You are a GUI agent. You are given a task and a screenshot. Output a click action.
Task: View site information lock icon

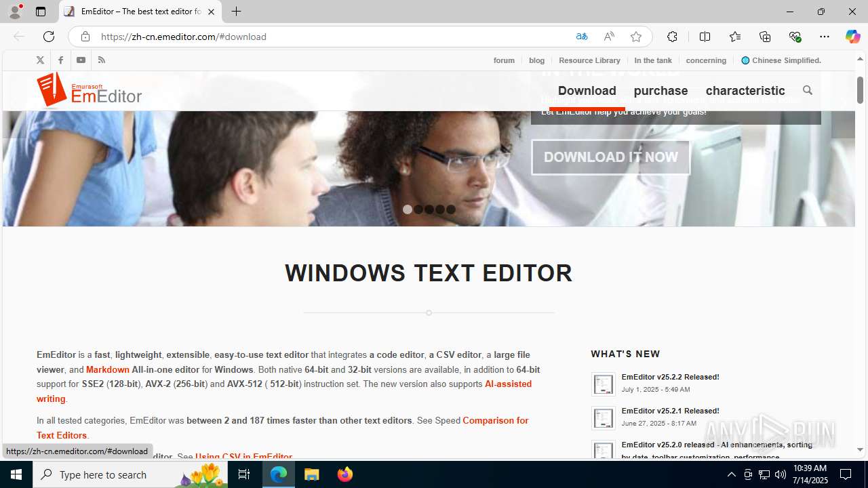click(85, 37)
